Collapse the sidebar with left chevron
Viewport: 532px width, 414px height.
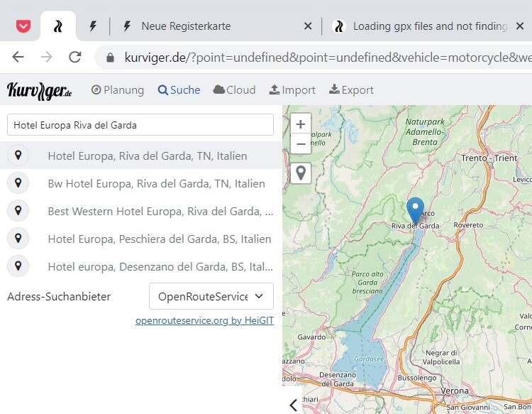293,405
